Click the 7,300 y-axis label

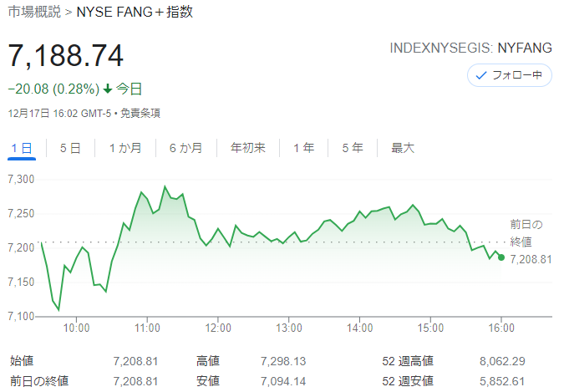[21, 179]
